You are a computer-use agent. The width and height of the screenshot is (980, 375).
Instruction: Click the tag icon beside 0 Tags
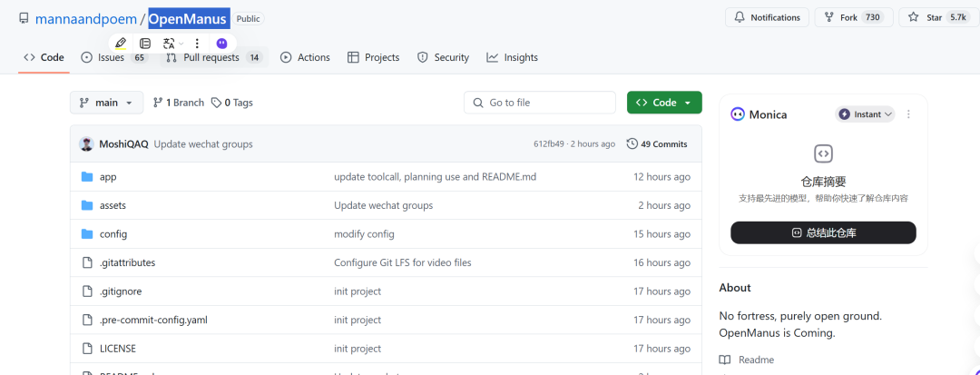[x=216, y=103]
